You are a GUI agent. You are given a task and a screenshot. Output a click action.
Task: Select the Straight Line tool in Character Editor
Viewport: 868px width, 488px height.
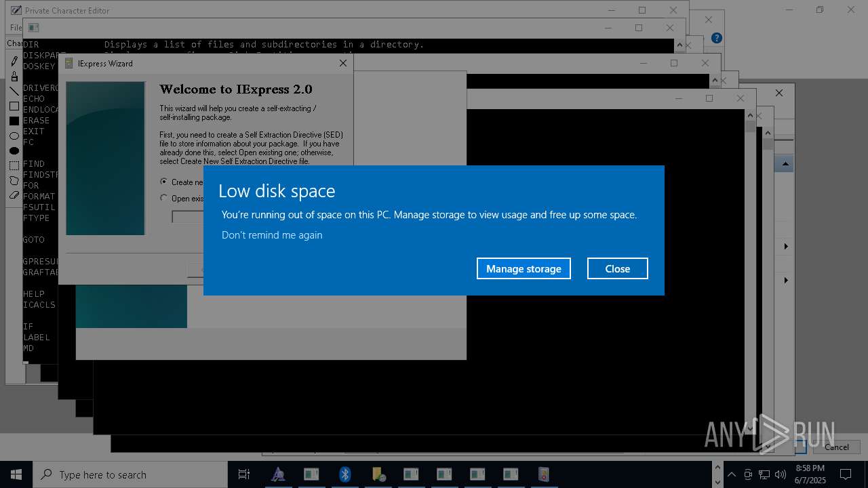(14, 91)
